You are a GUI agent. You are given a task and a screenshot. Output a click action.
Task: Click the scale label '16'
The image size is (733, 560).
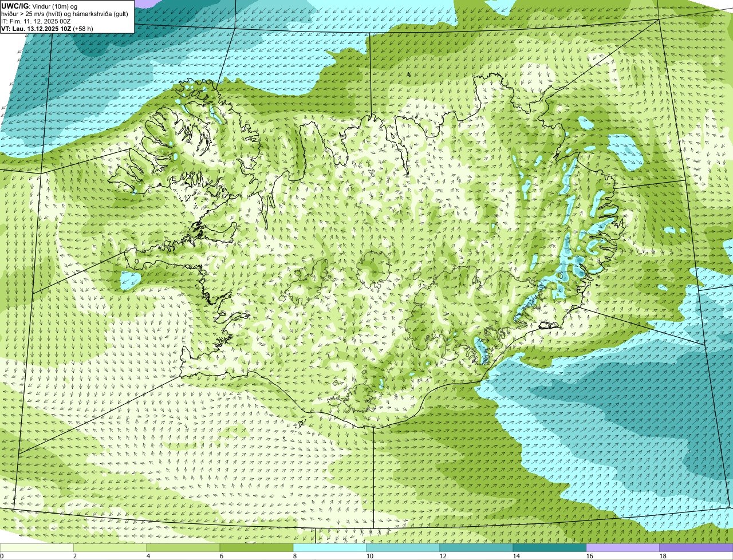(x=590, y=556)
